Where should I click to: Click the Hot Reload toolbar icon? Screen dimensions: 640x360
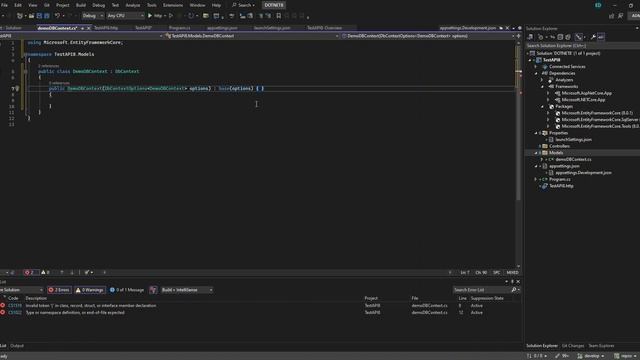(x=191, y=16)
